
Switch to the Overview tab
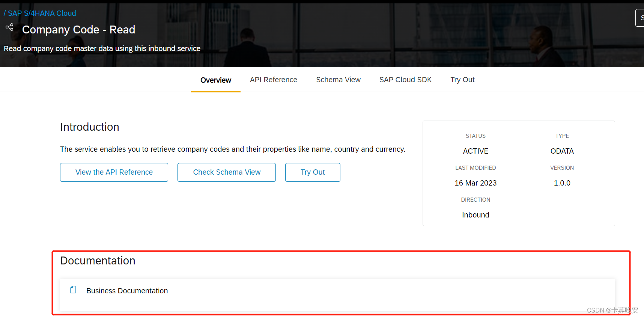[x=216, y=80]
